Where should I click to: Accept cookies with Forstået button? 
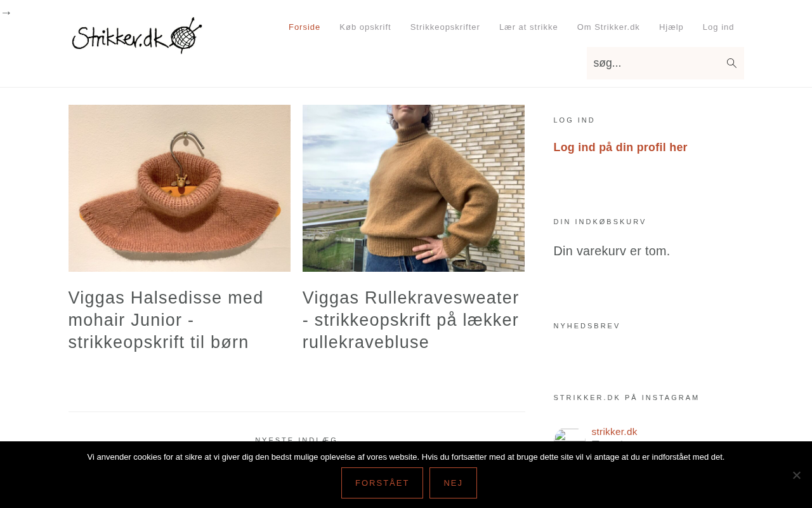[x=382, y=483]
